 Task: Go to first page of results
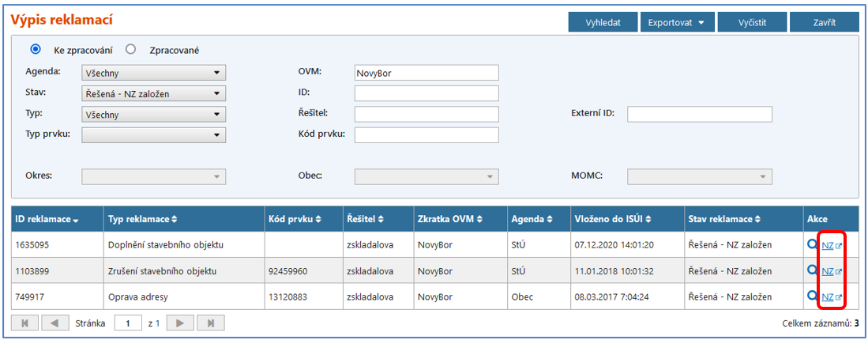[x=24, y=323]
